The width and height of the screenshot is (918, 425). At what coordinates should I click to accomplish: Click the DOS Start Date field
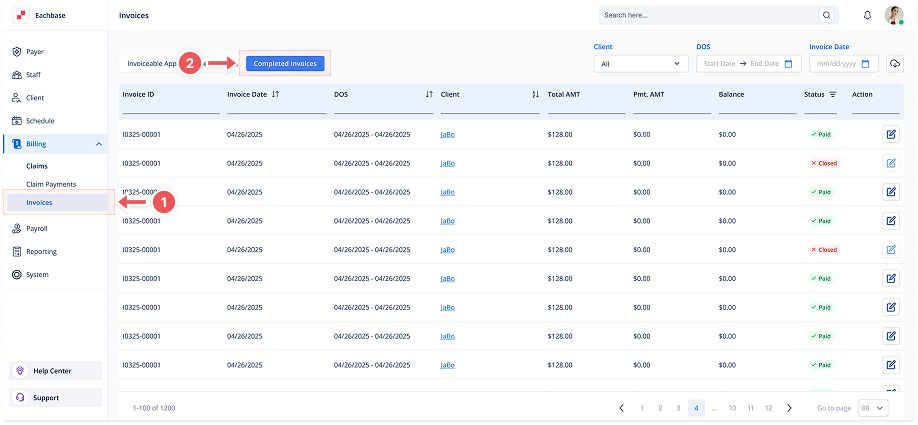click(x=719, y=64)
